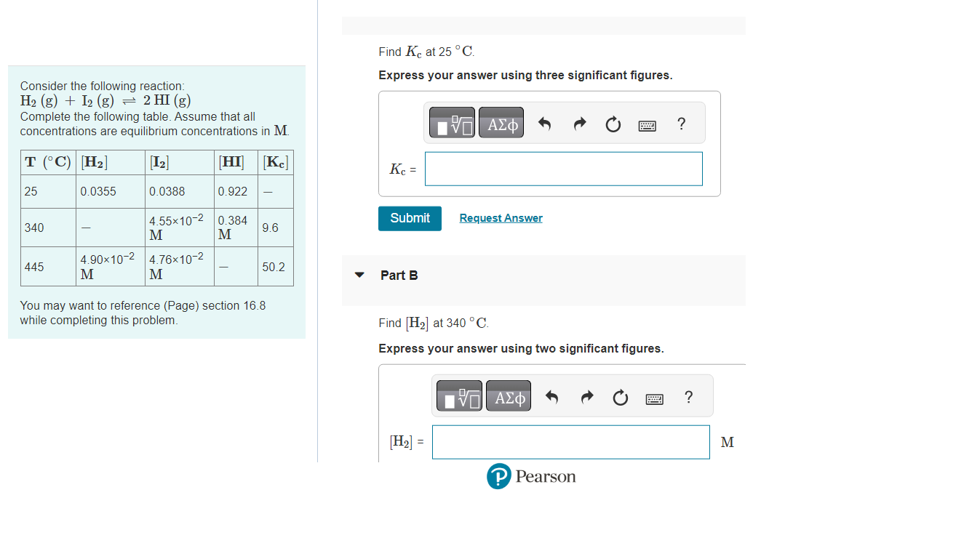Click the help question mark in Part A
Viewport: 980px width, 535px height.
pos(680,124)
